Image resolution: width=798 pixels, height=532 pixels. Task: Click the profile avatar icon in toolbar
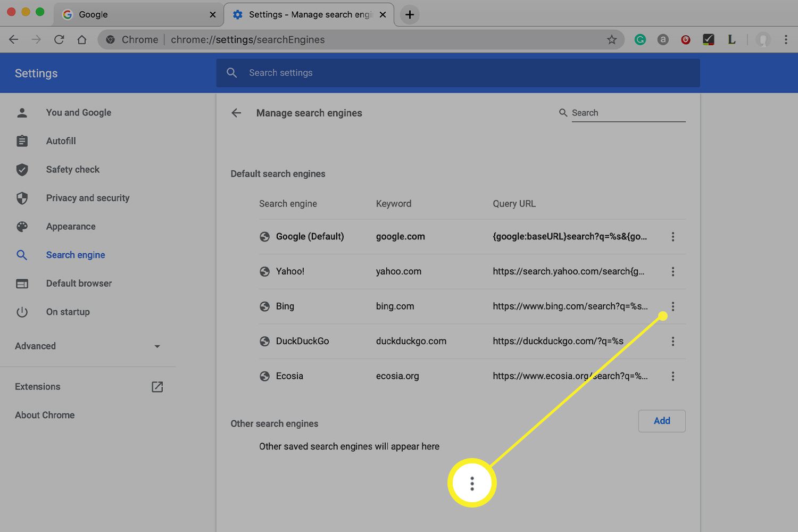763,40
